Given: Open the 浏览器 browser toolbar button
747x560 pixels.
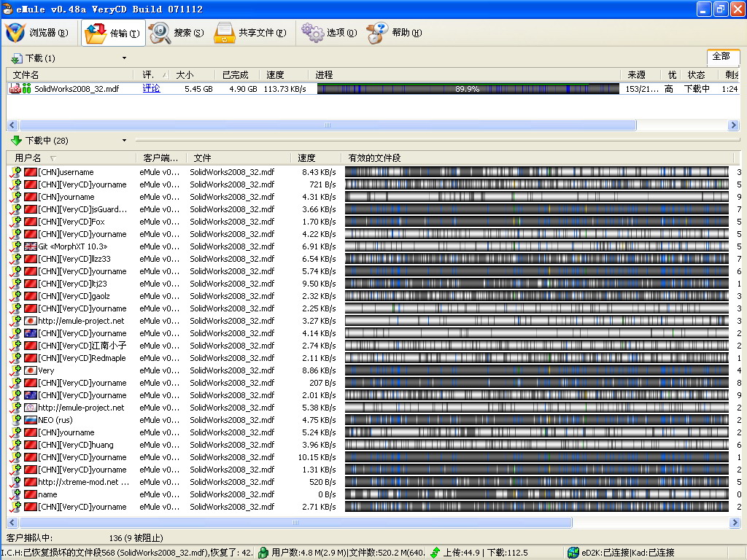Looking at the screenshot, I should 37,33.
